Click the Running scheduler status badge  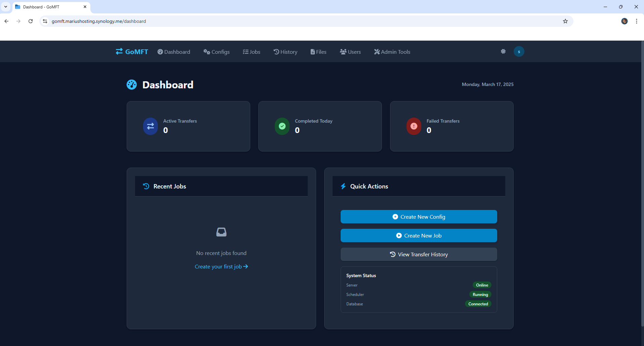[480, 294]
